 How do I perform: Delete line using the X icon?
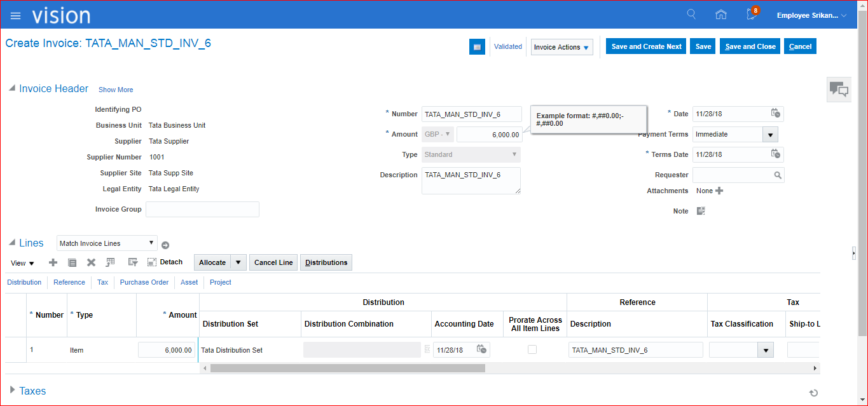coord(91,262)
